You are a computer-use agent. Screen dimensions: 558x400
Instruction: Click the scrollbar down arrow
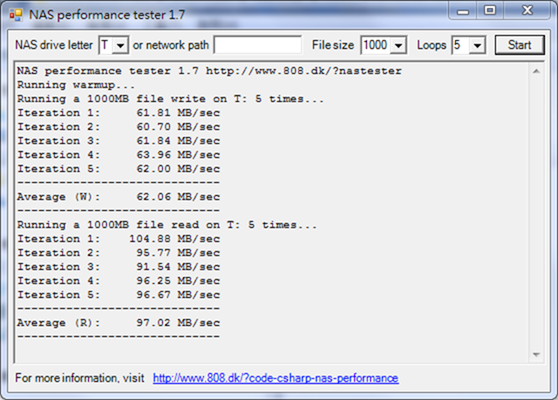(x=537, y=354)
